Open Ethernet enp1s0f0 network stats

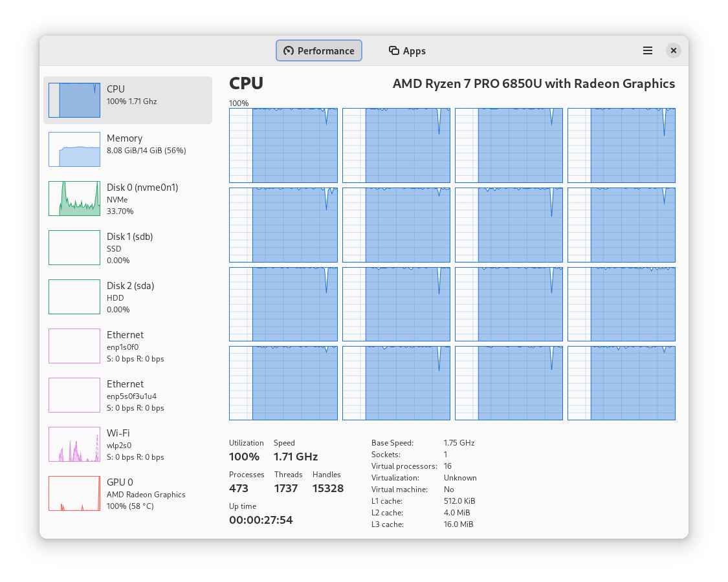tap(127, 346)
